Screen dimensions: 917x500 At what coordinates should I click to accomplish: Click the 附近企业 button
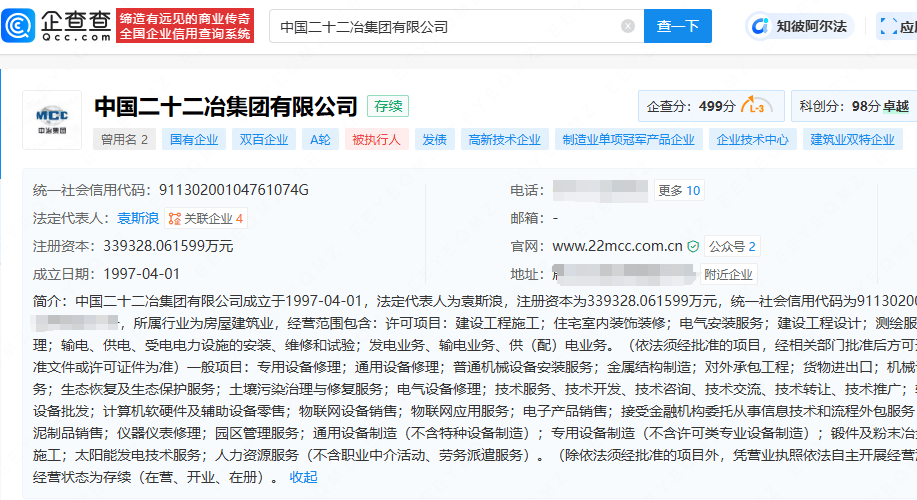728,274
